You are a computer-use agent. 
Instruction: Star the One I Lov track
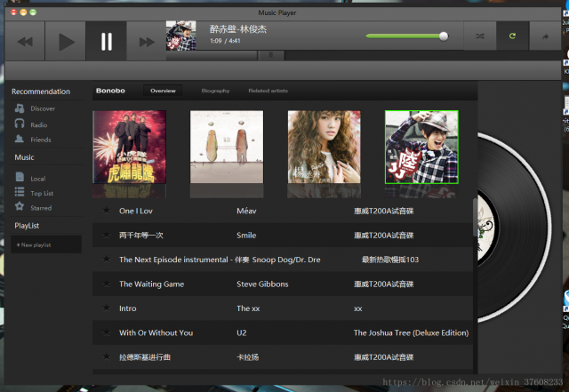[x=107, y=211]
